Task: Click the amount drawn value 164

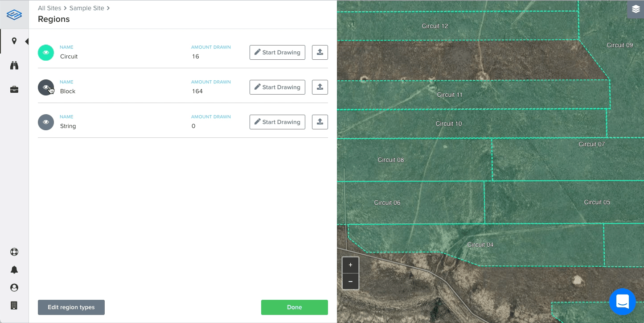Action: coord(197,91)
